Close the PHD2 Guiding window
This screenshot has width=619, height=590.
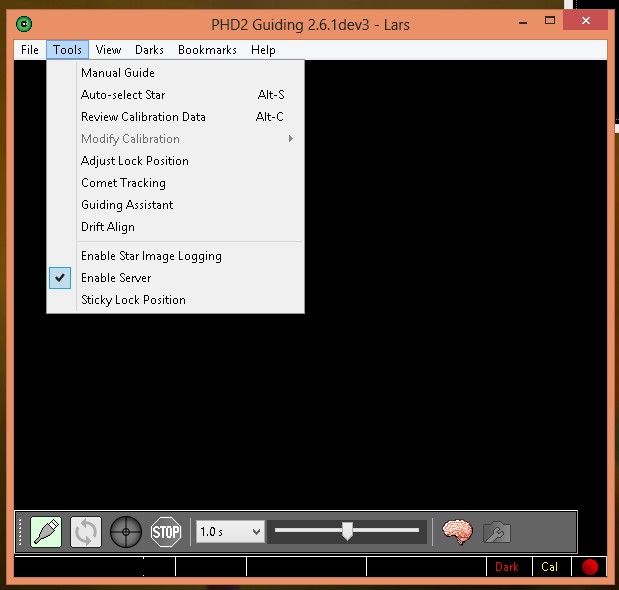point(585,20)
